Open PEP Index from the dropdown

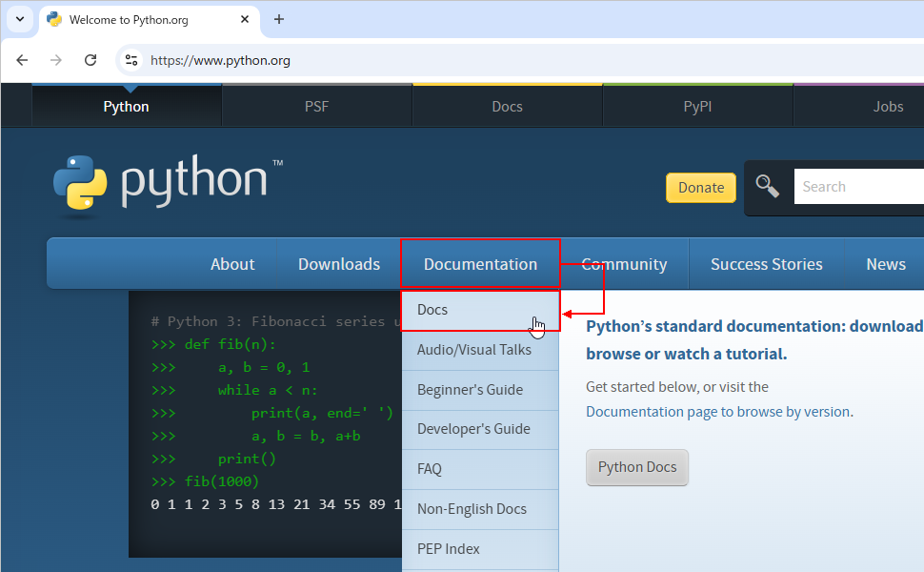480,549
